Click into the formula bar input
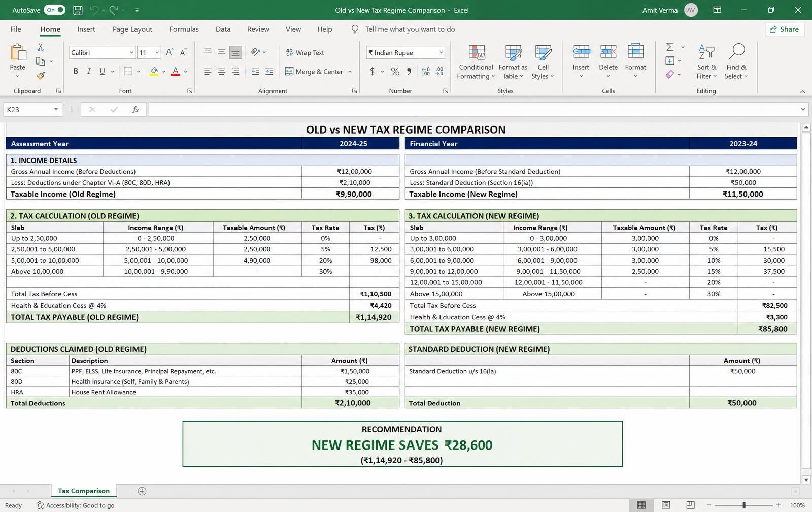This screenshot has width=812, height=512. point(473,109)
